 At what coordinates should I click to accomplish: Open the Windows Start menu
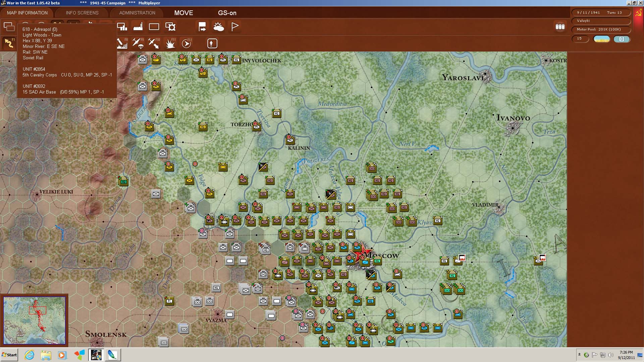click(9, 355)
